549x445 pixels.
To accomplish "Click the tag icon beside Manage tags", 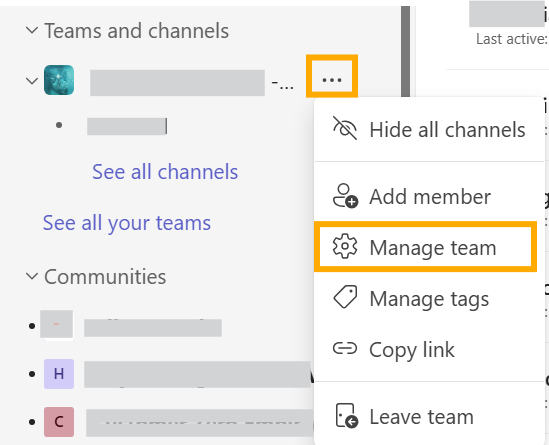I will click(345, 297).
